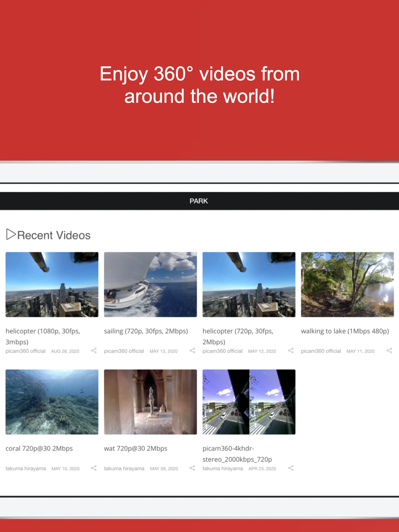Image resolution: width=399 pixels, height=532 pixels.
Task: Click the APR 23, 2020 date
Action: click(x=262, y=469)
